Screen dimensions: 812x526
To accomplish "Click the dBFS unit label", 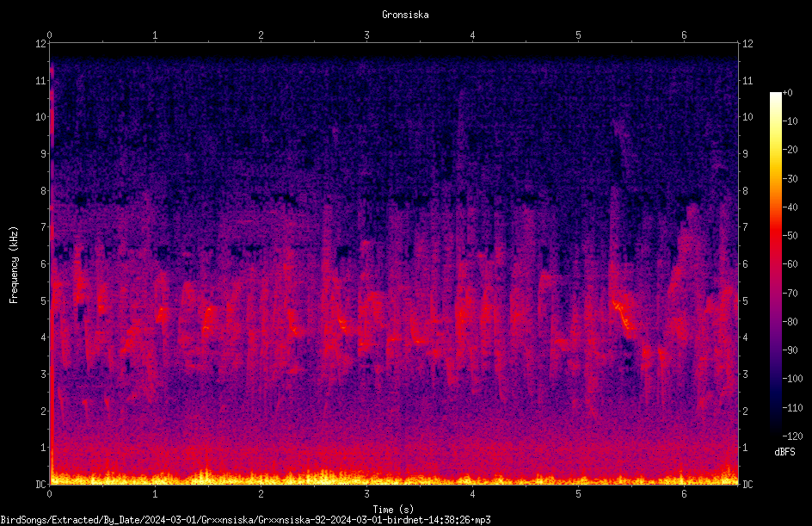I will pyautogui.click(x=784, y=452).
